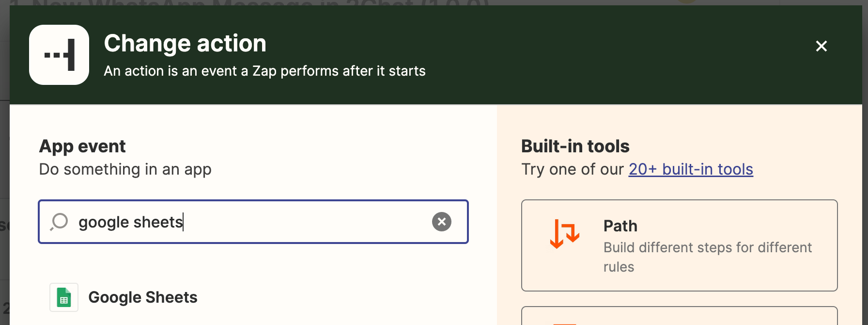Open the 20+ built-in tools link
Image resolution: width=868 pixels, height=325 pixels.
pos(691,169)
